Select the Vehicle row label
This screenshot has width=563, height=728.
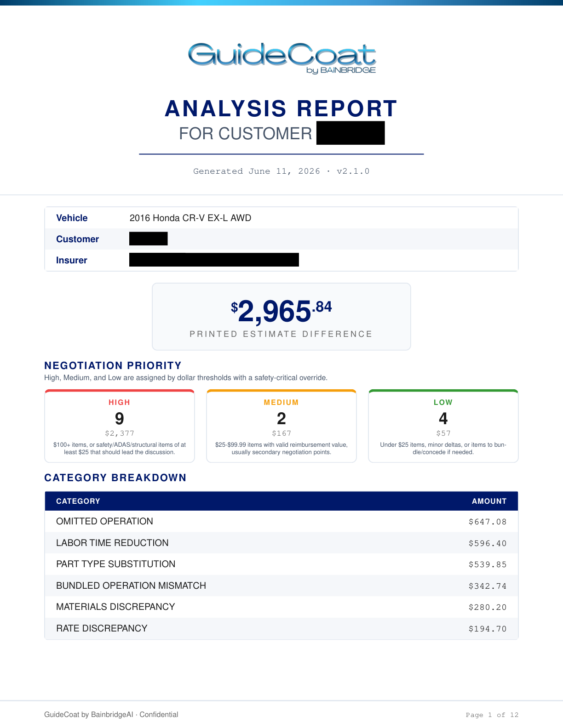tap(72, 218)
